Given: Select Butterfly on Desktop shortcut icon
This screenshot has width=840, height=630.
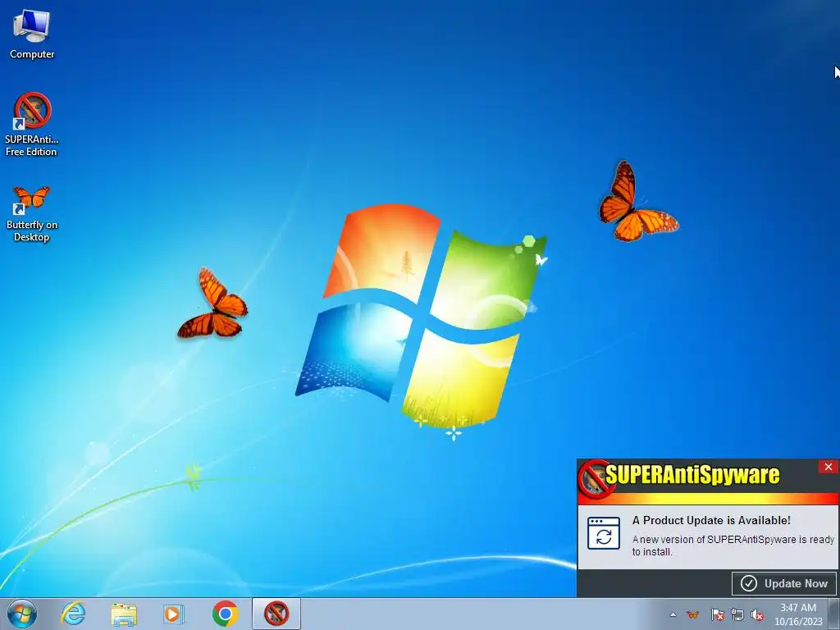Looking at the screenshot, I should coord(32,213).
